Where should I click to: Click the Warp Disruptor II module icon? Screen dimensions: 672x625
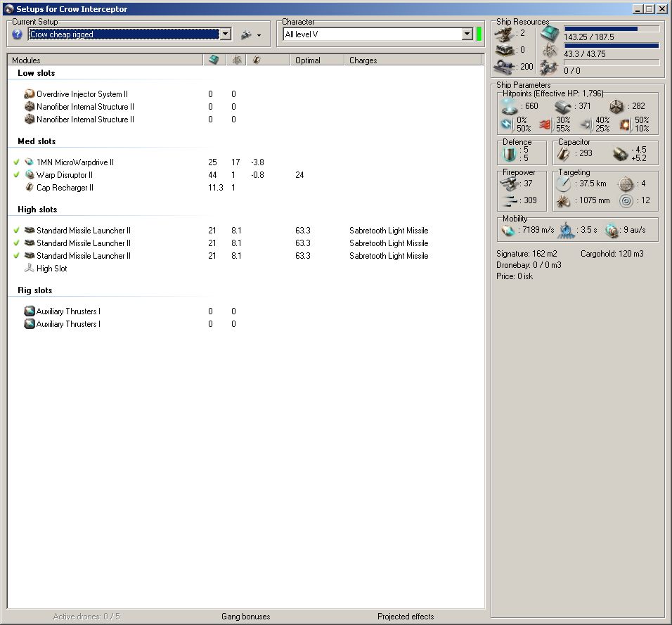point(29,175)
